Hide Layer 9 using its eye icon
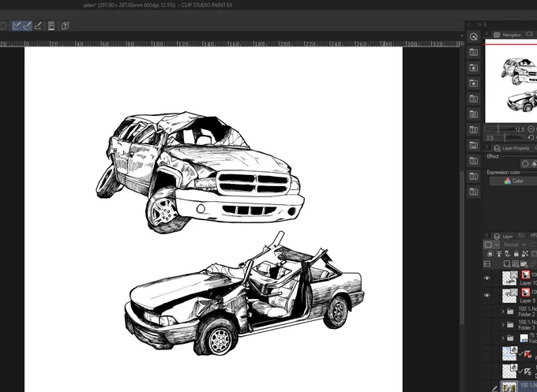This screenshot has width=537, height=392. click(x=487, y=295)
